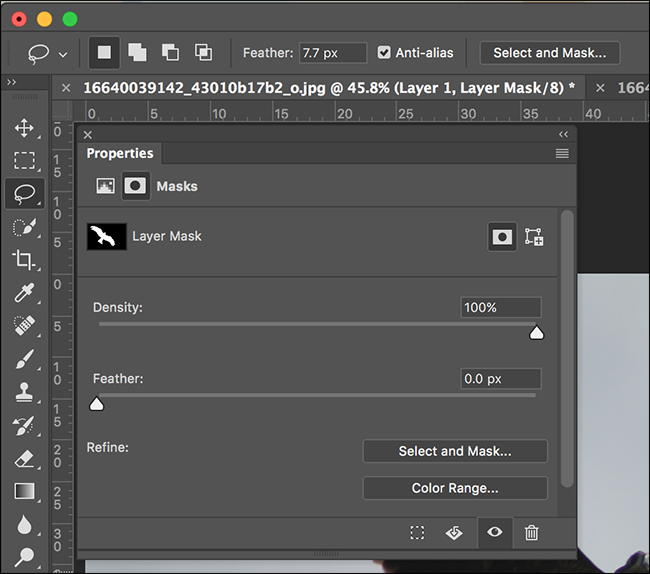Viewport: 650px width, 574px height.
Task: Open the Properties panel flyout menu
Action: [x=562, y=154]
